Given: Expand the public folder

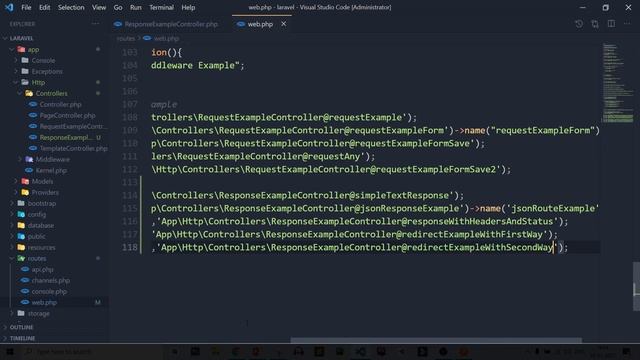Looking at the screenshot, I should pos(36,236).
